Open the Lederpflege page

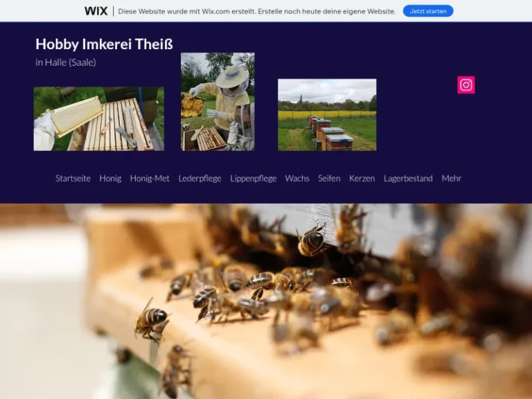pyautogui.click(x=199, y=179)
